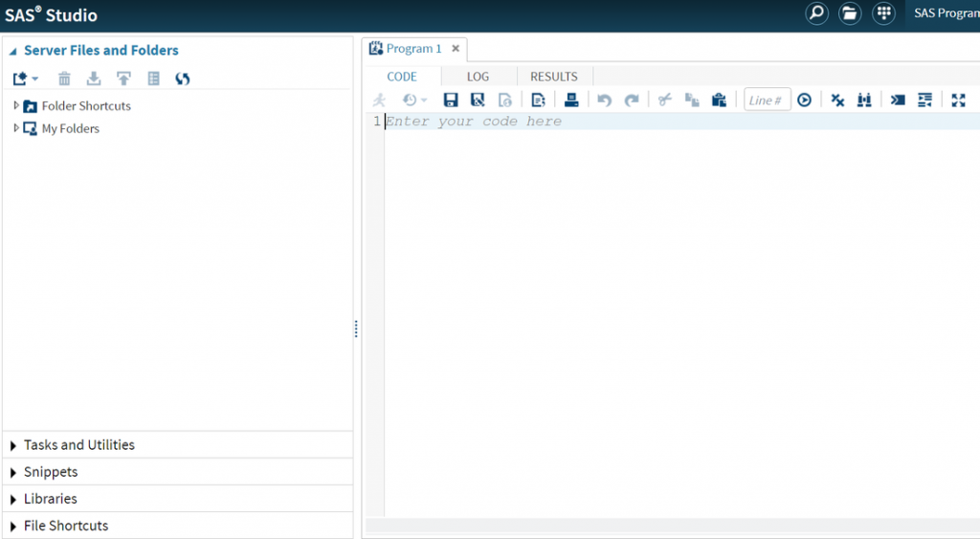Screen dimensions: 980x539
Task: Print the program code
Action: [x=571, y=101]
